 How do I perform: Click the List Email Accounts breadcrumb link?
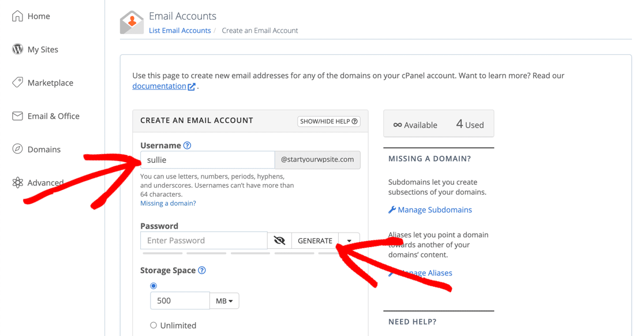[179, 31]
